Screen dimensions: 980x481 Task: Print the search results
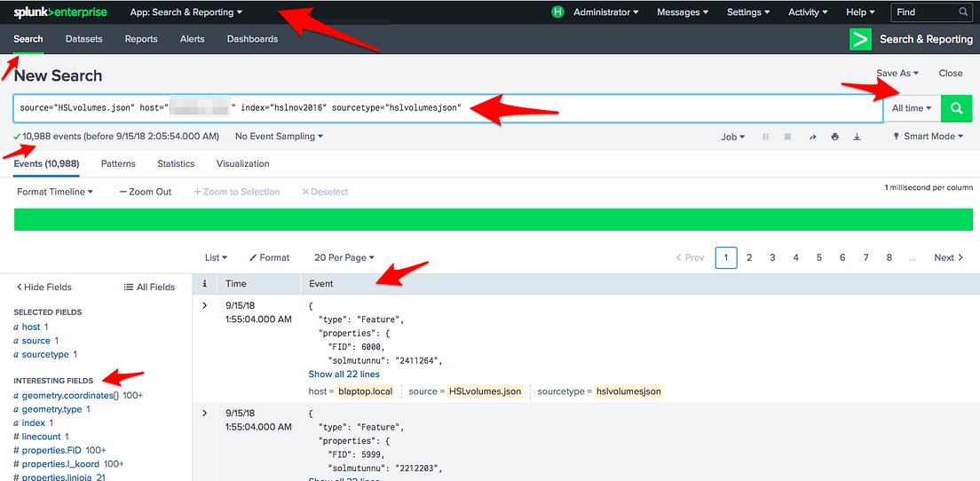pyautogui.click(x=834, y=136)
